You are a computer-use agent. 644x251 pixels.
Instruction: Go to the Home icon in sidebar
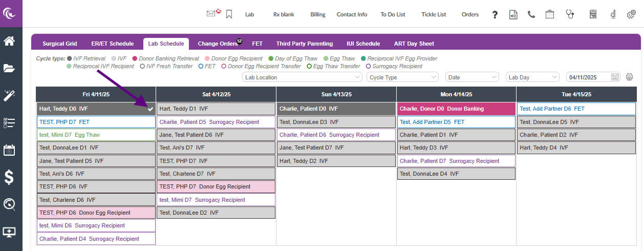coord(9,41)
